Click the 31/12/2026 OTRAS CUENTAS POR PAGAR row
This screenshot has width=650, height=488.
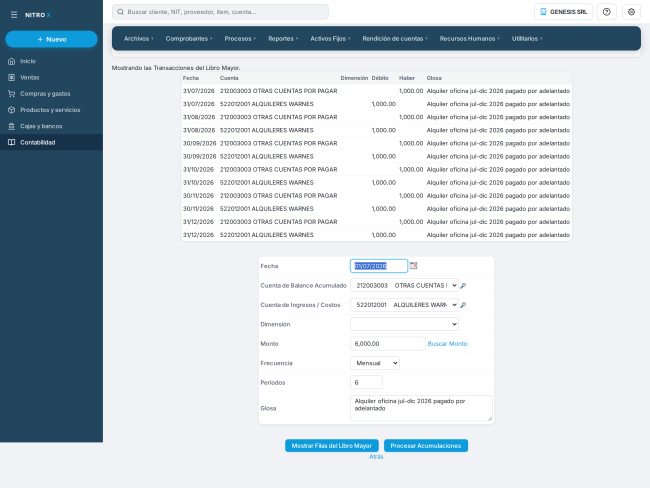click(376, 222)
